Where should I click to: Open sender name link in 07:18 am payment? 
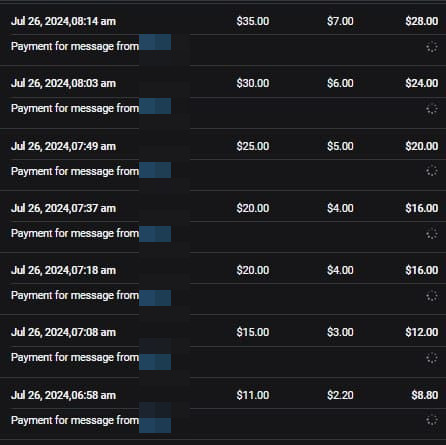[155, 298]
